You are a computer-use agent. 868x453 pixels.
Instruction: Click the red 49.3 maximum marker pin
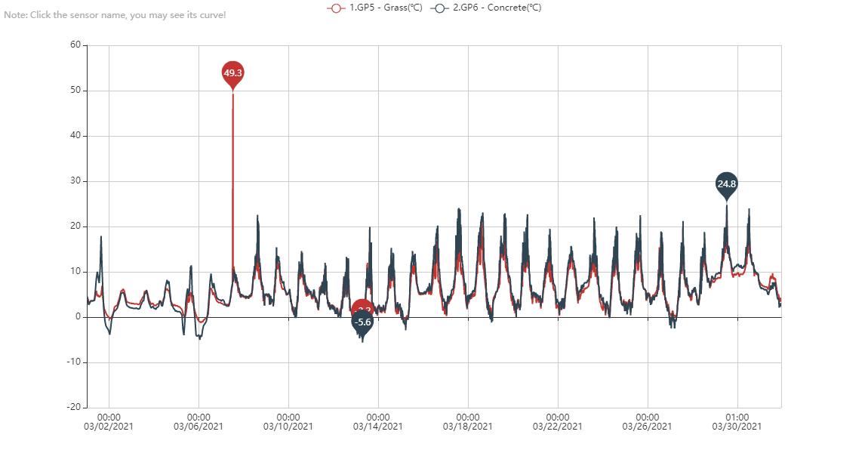click(x=232, y=72)
